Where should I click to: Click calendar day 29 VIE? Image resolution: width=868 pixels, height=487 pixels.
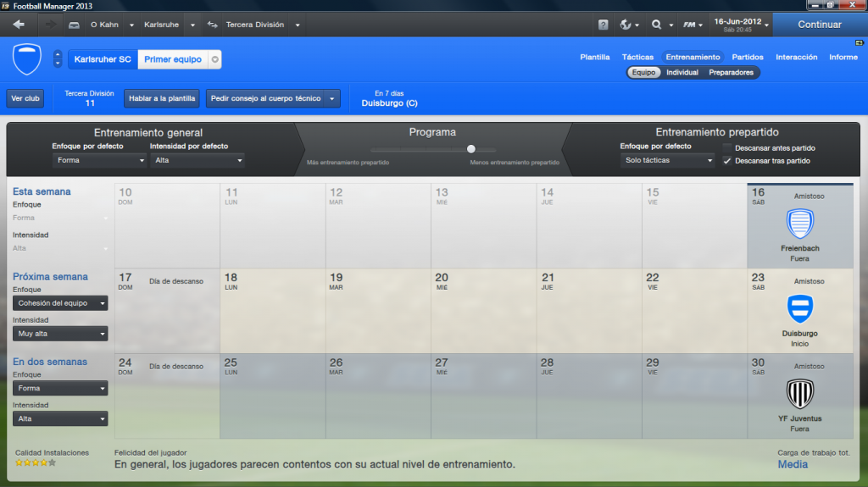pyautogui.click(x=694, y=396)
